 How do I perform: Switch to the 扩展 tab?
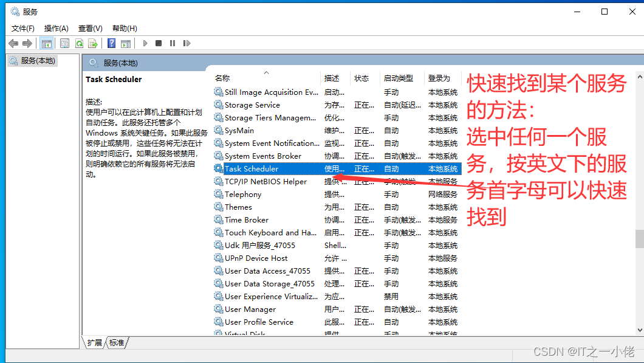[95, 342]
